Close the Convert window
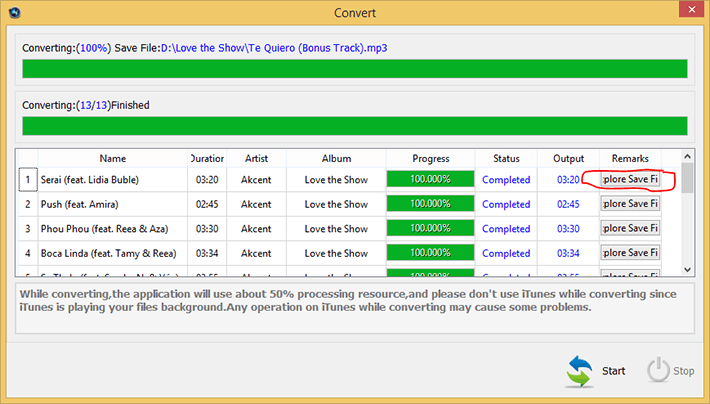This screenshot has width=710, height=404. 691,10
